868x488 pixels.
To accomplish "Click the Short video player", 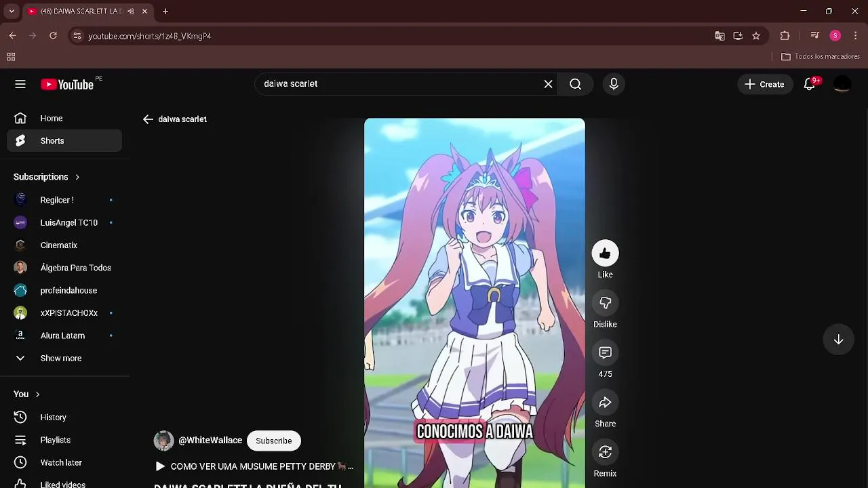I will coord(475,303).
